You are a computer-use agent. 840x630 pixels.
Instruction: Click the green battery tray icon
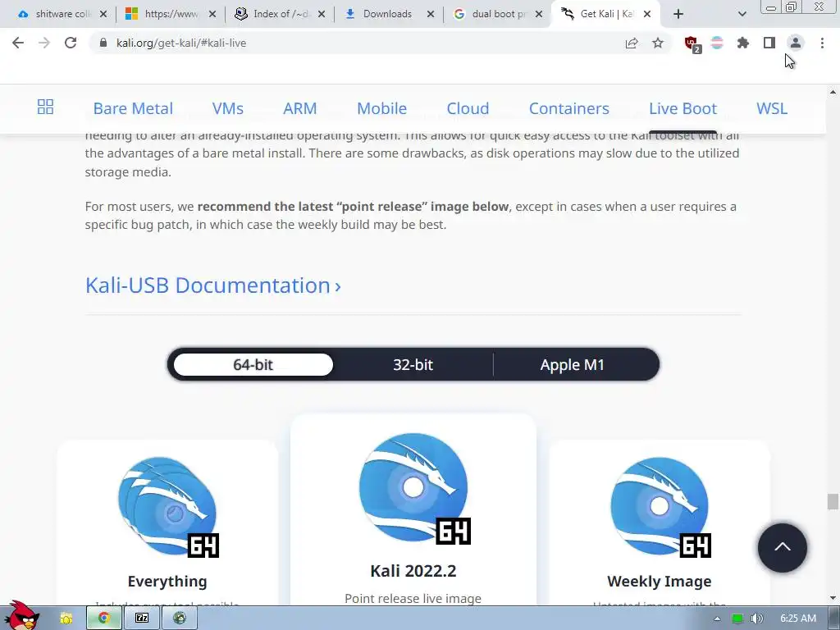pyautogui.click(x=737, y=619)
